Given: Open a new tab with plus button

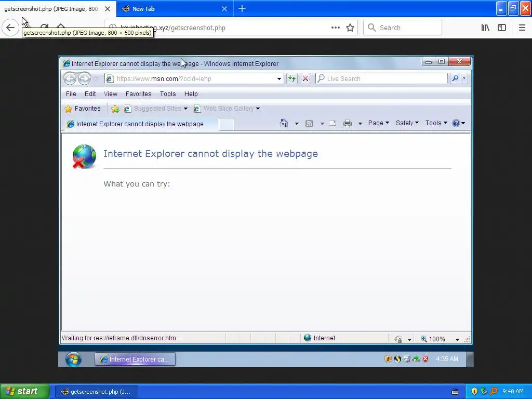Looking at the screenshot, I should coord(242,9).
